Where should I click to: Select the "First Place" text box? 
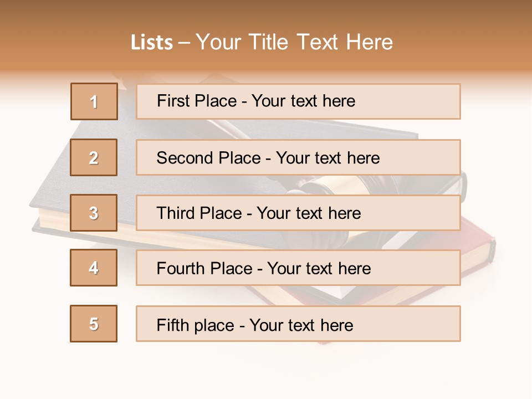pyautogui.click(x=298, y=101)
